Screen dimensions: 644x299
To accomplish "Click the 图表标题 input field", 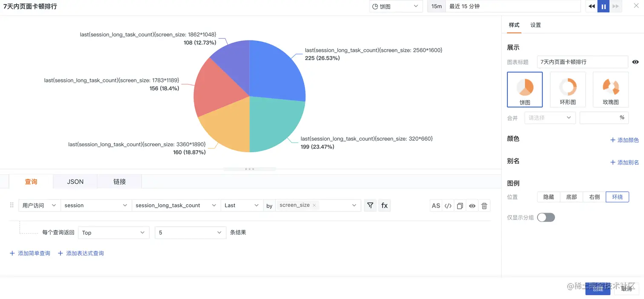I will pyautogui.click(x=582, y=62).
